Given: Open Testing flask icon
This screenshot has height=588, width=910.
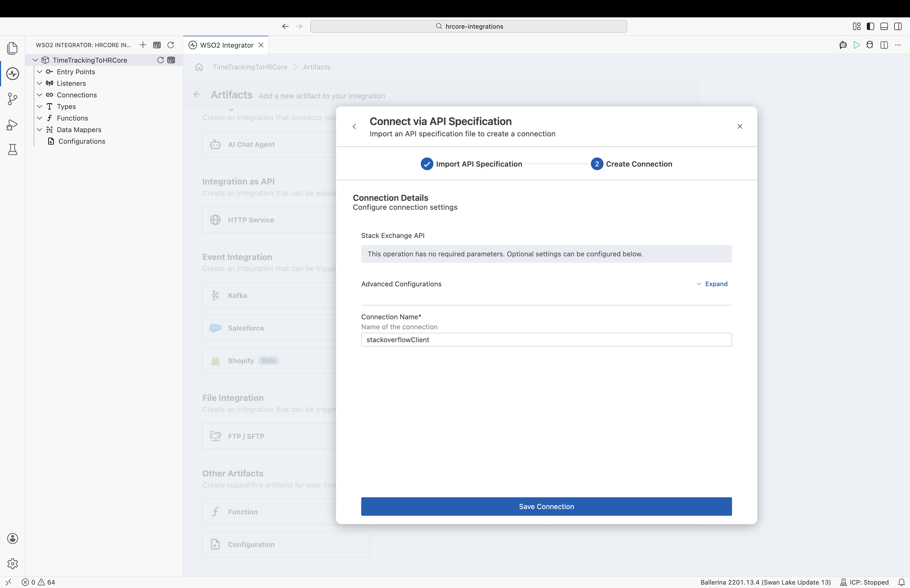Looking at the screenshot, I should tap(13, 150).
